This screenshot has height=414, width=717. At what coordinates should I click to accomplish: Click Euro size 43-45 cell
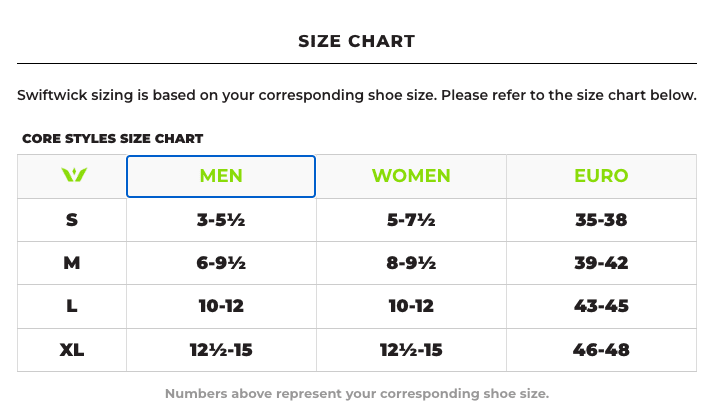601,306
